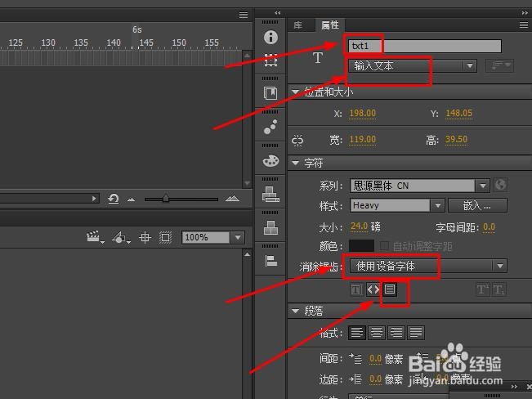Collapse the icon dock double arrows
Viewport: 532px width, 399px height.
[278, 13]
